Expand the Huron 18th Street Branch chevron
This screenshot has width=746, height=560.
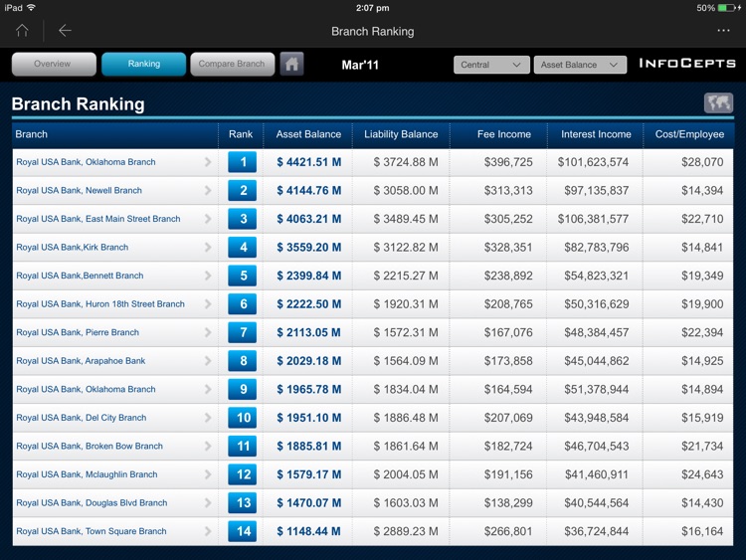coord(208,304)
